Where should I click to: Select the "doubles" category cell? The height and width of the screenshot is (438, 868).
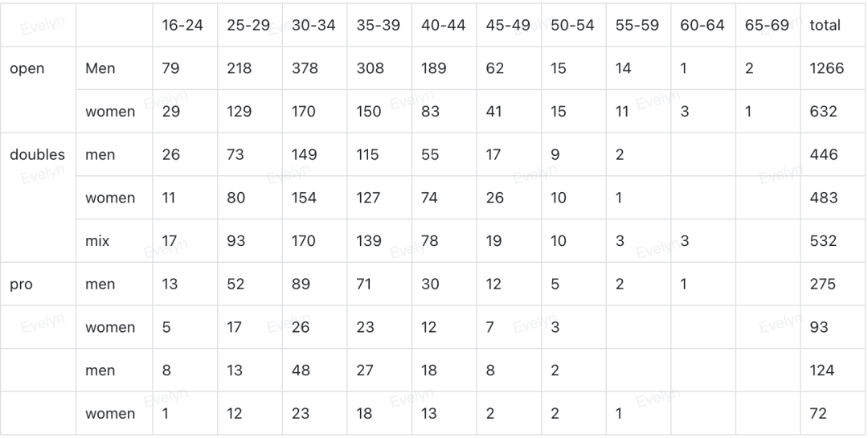(x=37, y=154)
